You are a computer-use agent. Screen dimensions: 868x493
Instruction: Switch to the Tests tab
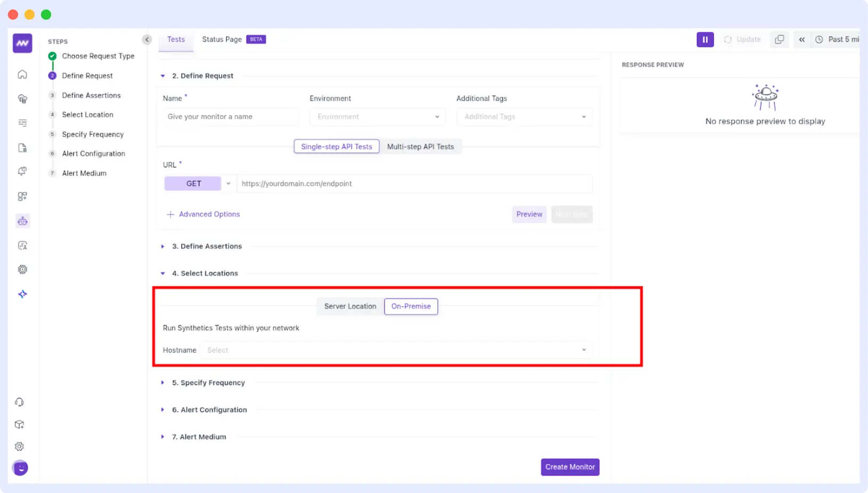[x=176, y=39]
